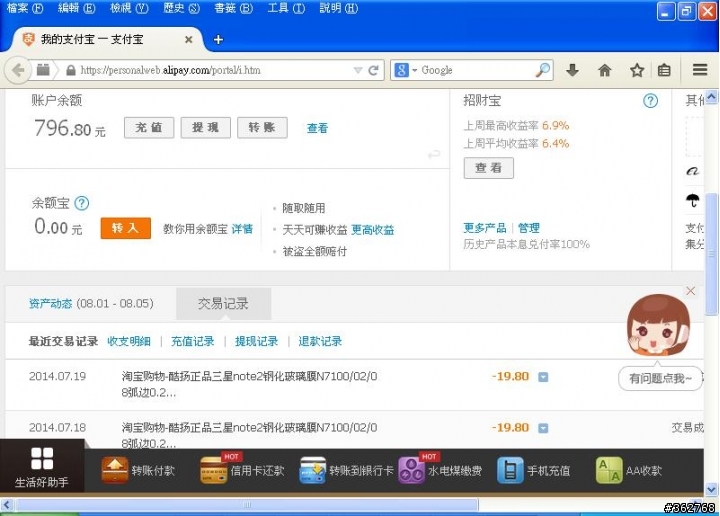The height and width of the screenshot is (516, 720).
Task: Click the 有问题点我 speech bubble
Action: [x=660, y=379]
